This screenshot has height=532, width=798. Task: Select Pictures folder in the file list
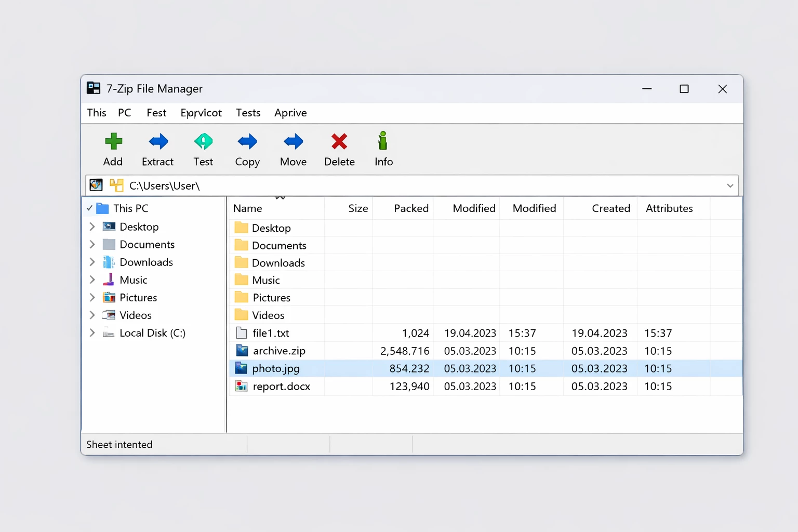coord(271,298)
